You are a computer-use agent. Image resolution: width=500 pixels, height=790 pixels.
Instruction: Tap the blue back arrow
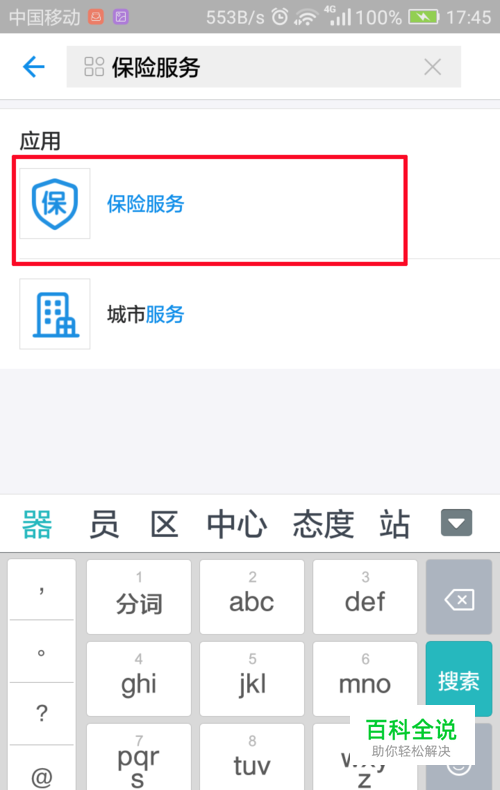pyautogui.click(x=34, y=67)
